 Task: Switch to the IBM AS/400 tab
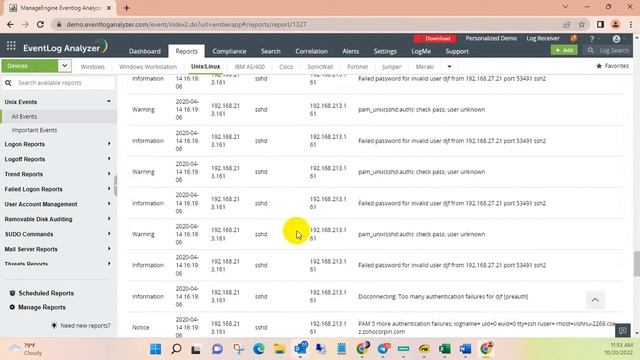click(x=249, y=67)
